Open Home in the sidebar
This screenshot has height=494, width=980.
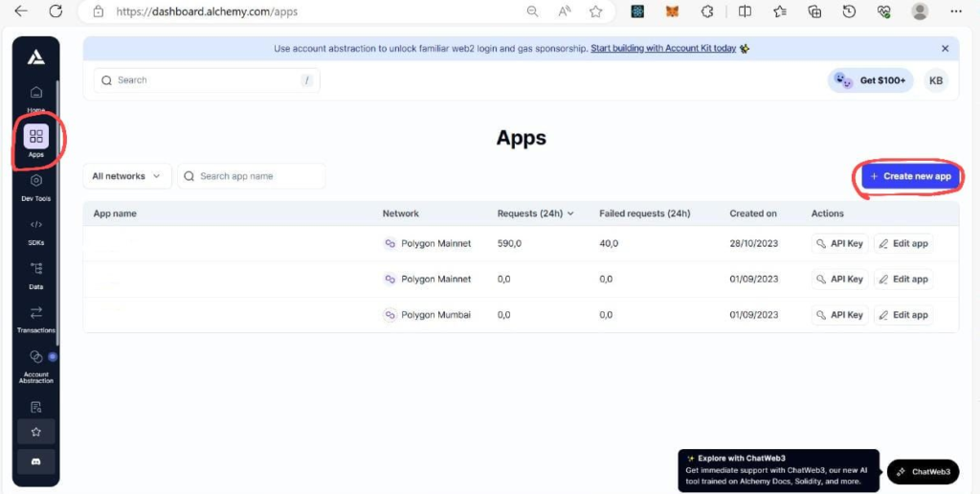36,99
